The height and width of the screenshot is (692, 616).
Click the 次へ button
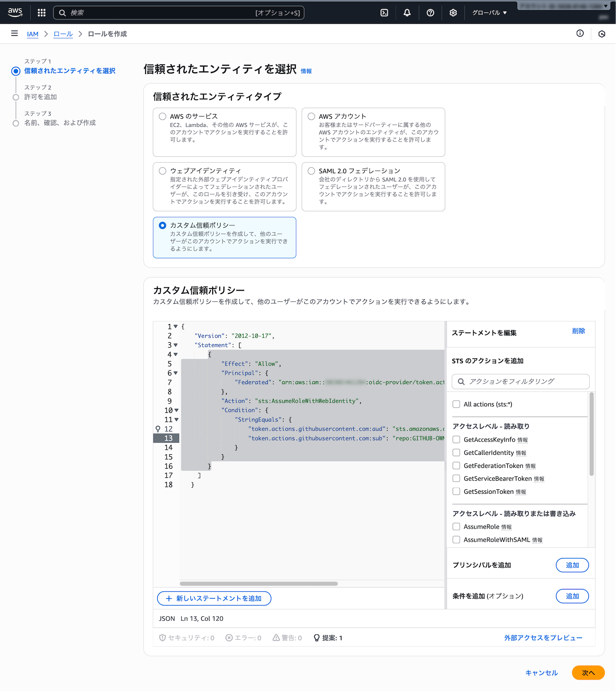click(x=588, y=673)
